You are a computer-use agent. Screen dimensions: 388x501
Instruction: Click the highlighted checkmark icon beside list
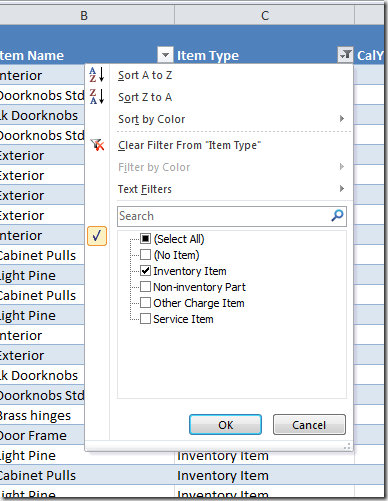point(97,236)
